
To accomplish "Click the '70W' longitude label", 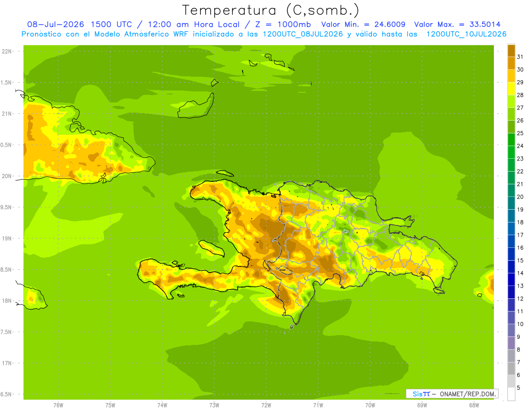I will point(370,405).
